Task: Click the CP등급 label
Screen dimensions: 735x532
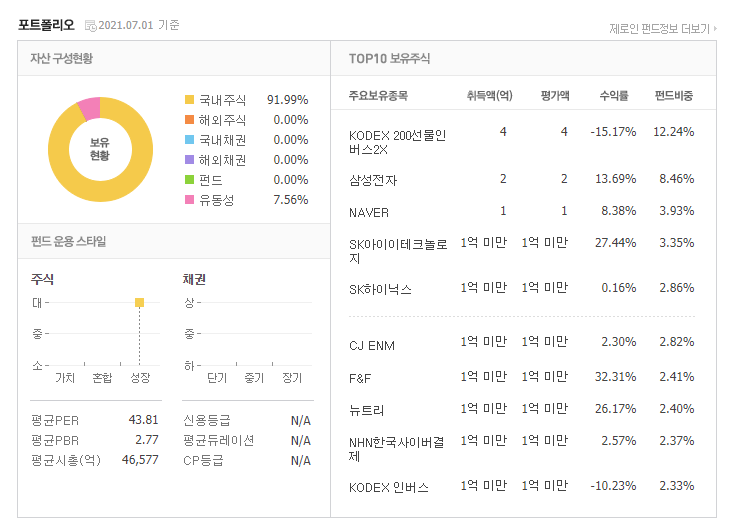Action: pyautogui.click(x=203, y=460)
